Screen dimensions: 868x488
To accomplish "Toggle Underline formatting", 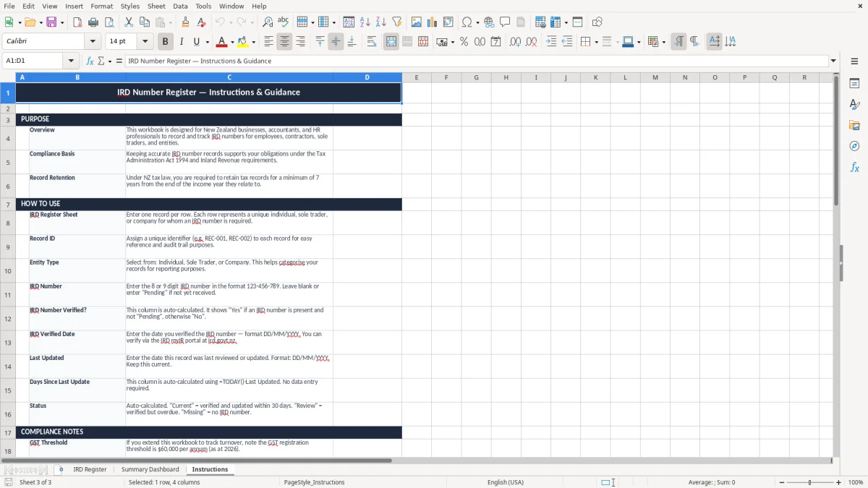I will (197, 42).
